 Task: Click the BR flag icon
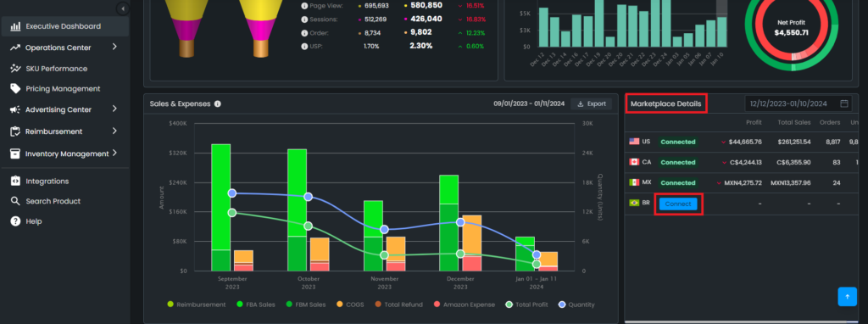[x=634, y=203]
